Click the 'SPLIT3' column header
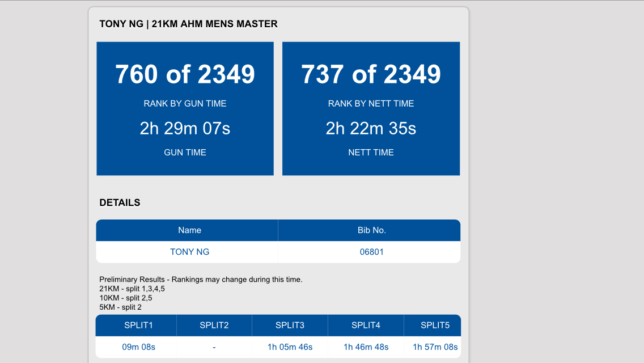This screenshot has width=644, height=363. (290, 326)
